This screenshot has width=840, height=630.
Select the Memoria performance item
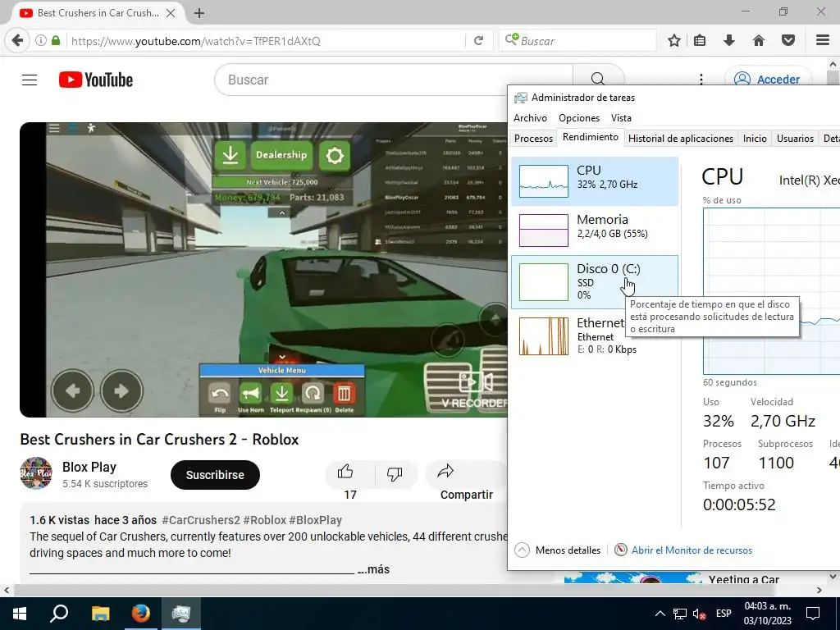[x=595, y=231]
